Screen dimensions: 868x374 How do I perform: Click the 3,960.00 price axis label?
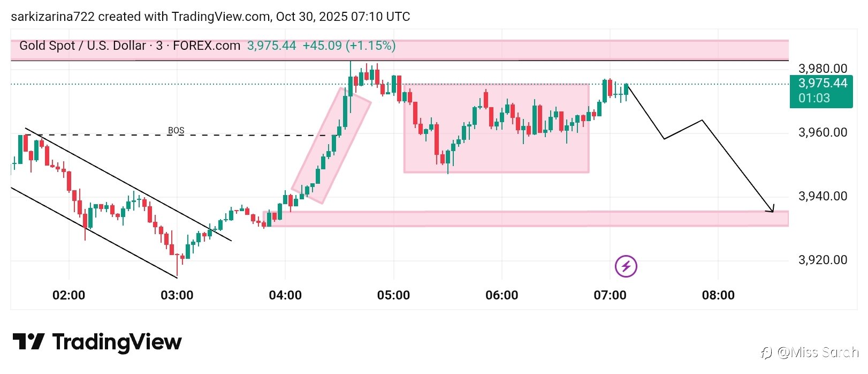[823, 132]
